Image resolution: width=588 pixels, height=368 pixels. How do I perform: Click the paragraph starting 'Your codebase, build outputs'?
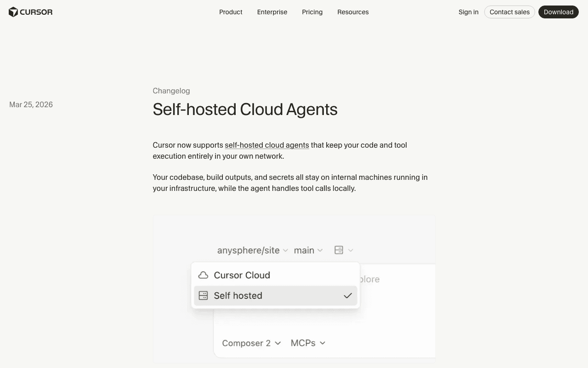pos(290,183)
